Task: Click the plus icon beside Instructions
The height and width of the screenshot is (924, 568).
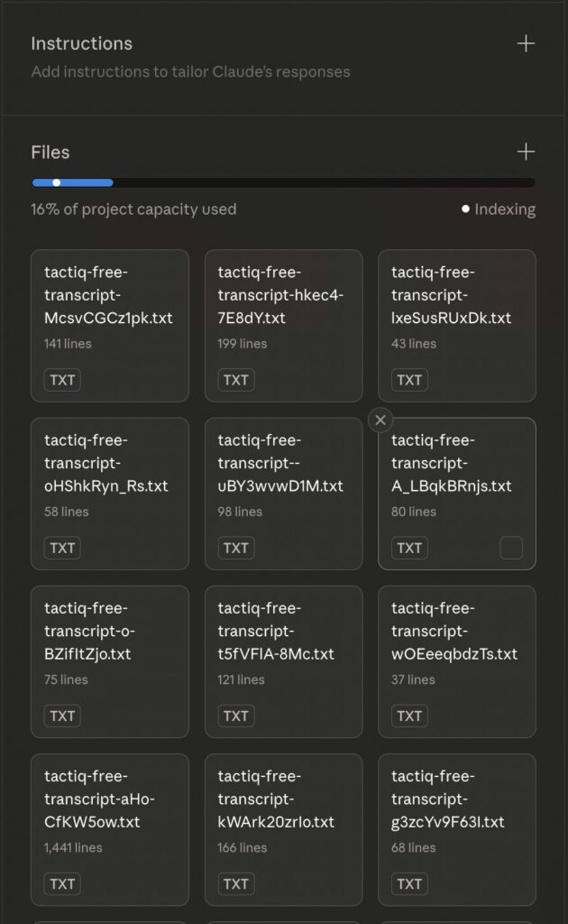Action: 526,43
